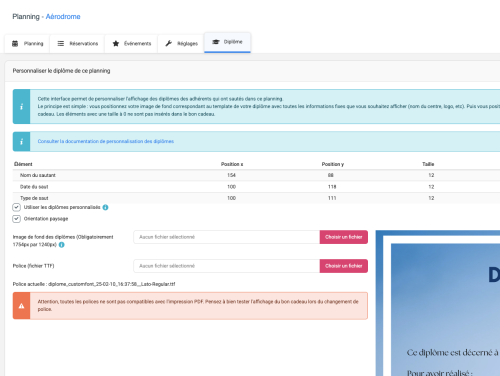Click the 'Police actuelle' font file name text
The image size is (500, 376).
click(112, 284)
